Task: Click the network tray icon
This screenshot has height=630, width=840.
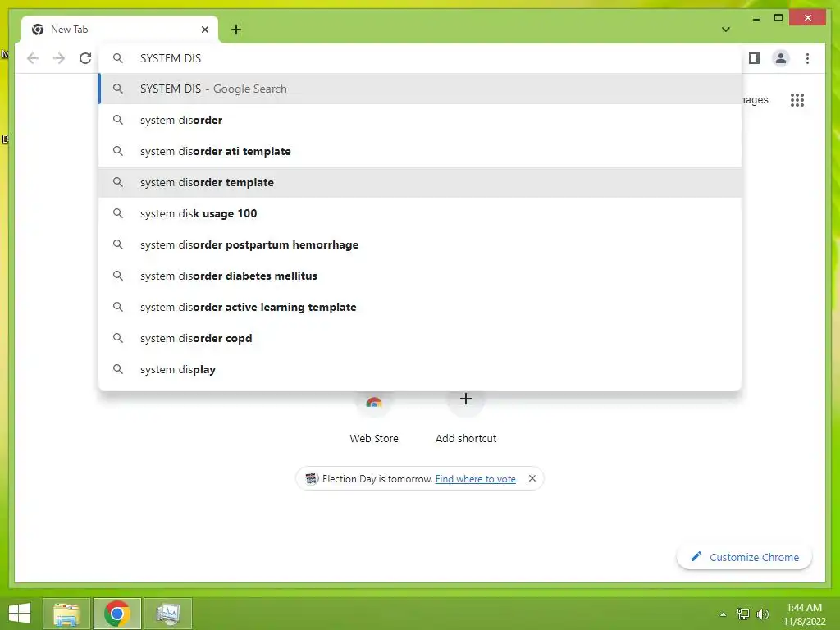Action: tap(743, 614)
